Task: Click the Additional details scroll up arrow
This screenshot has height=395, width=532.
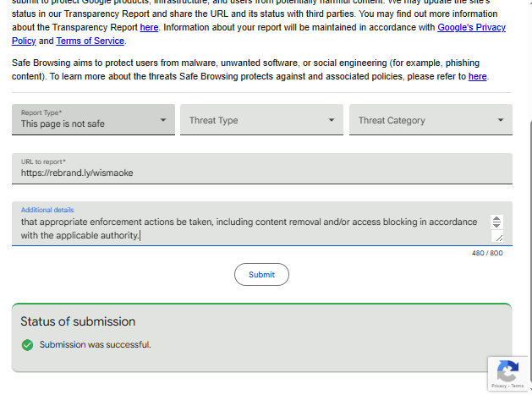Action: 496,219
